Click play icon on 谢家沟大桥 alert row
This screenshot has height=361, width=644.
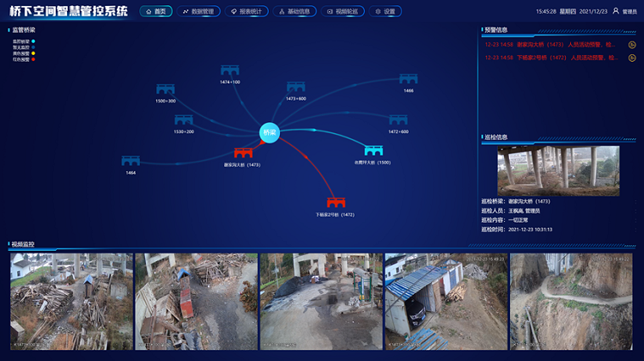click(632, 45)
